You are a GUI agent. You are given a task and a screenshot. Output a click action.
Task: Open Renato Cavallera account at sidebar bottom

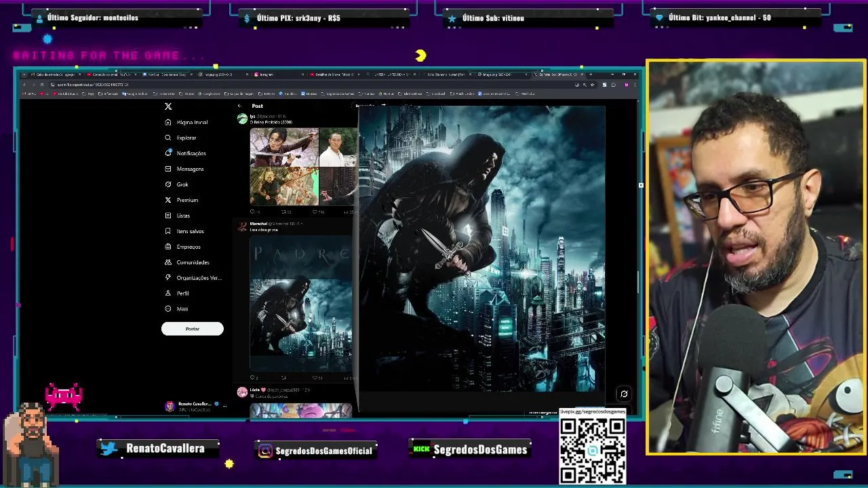tap(197, 406)
